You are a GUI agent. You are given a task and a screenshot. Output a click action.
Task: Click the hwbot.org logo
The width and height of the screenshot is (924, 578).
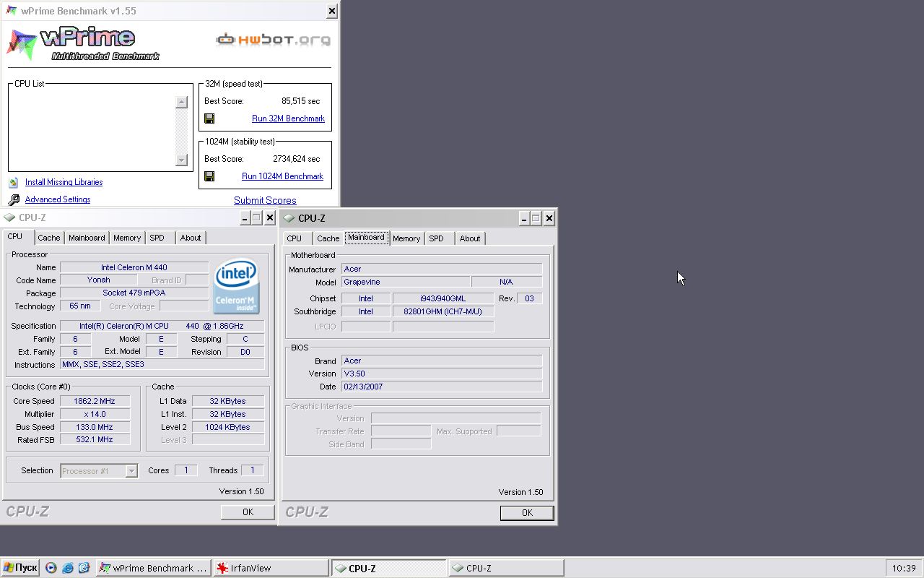click(273, 39)
